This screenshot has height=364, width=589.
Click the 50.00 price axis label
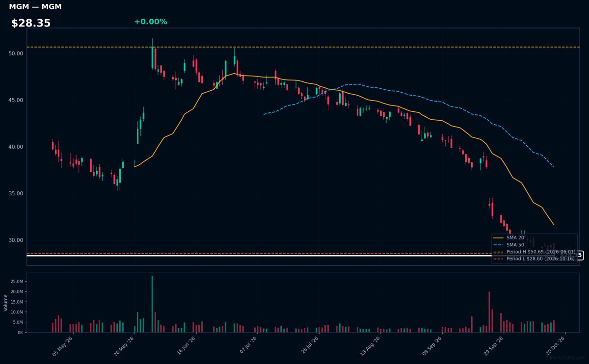[16, 53]
